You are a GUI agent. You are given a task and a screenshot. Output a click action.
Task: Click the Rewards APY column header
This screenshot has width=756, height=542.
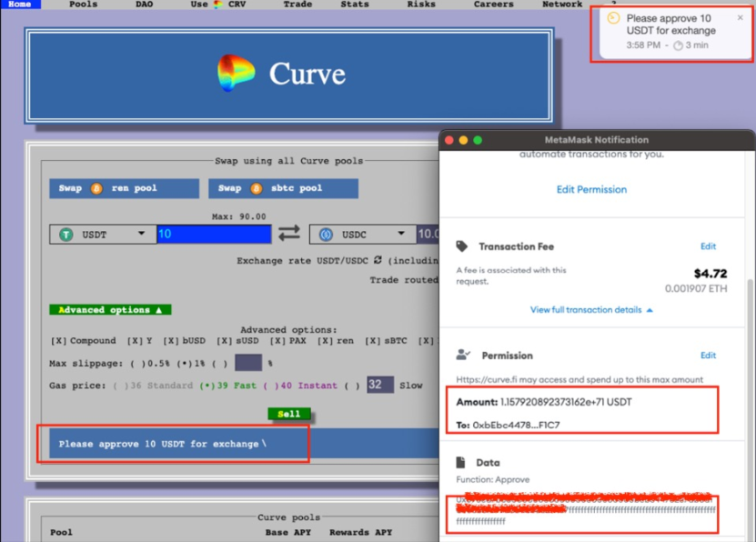click(x=360, y=532)
